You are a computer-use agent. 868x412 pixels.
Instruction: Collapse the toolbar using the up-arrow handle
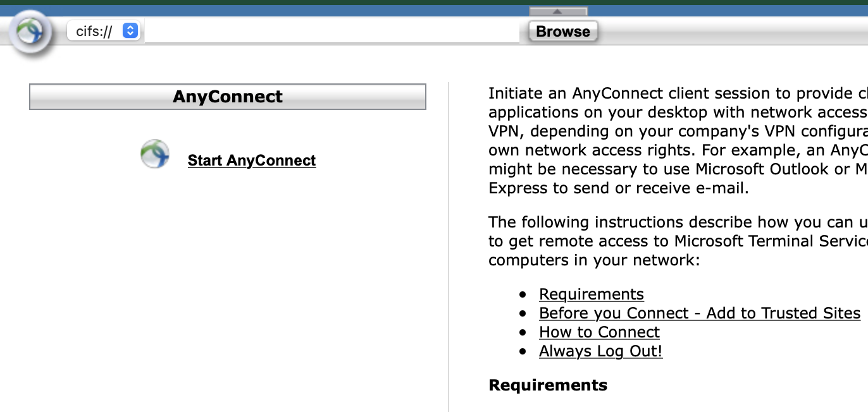click(558, 11)
